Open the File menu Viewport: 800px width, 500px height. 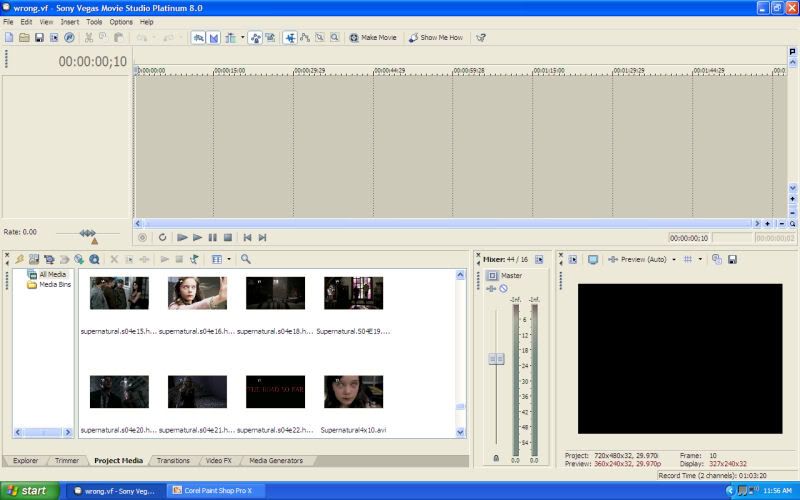click(8, 22)
